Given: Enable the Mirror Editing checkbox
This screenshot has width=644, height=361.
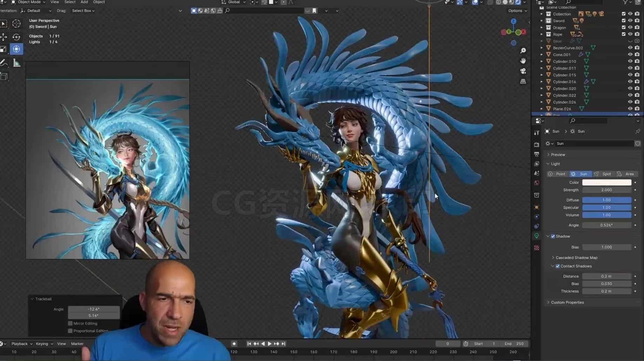Looking at the screenshot, I should tap(70, 323).
